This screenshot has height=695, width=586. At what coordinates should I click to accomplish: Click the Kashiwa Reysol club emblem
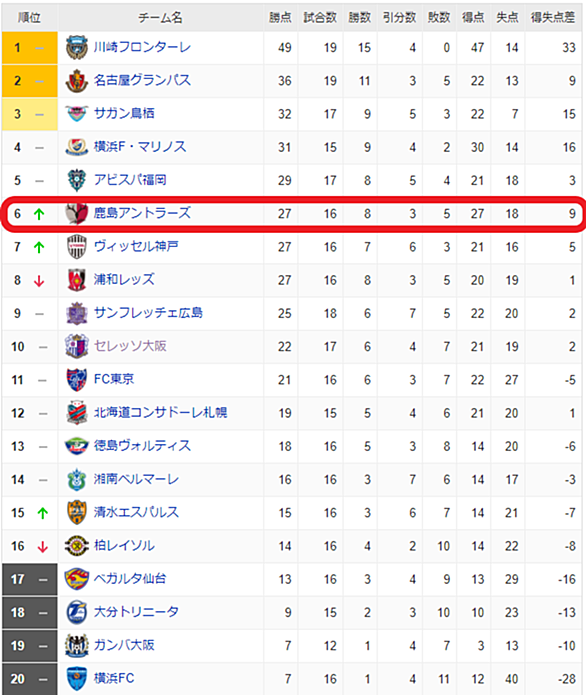click(x=76, y=546)
